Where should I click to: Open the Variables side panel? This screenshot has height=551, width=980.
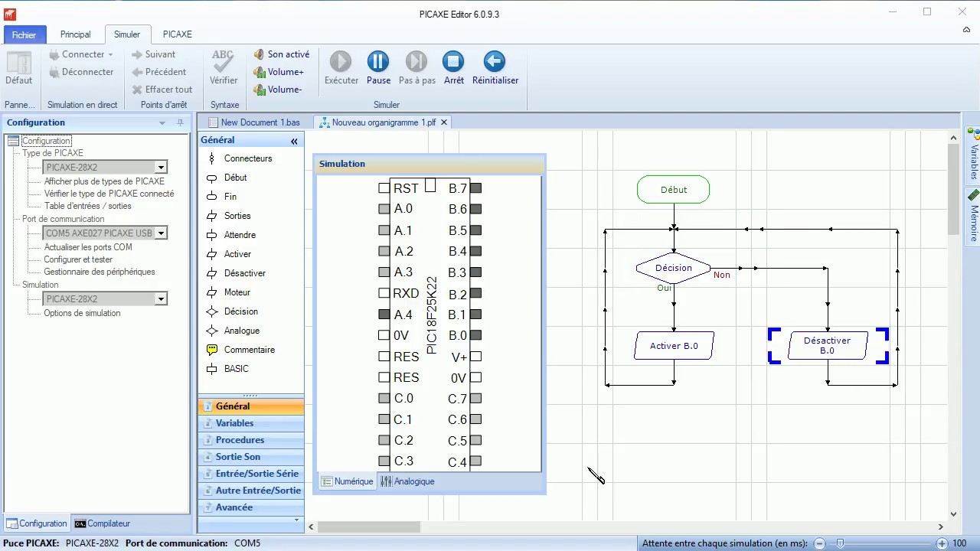pyautogui.click(x=974, y=155)
